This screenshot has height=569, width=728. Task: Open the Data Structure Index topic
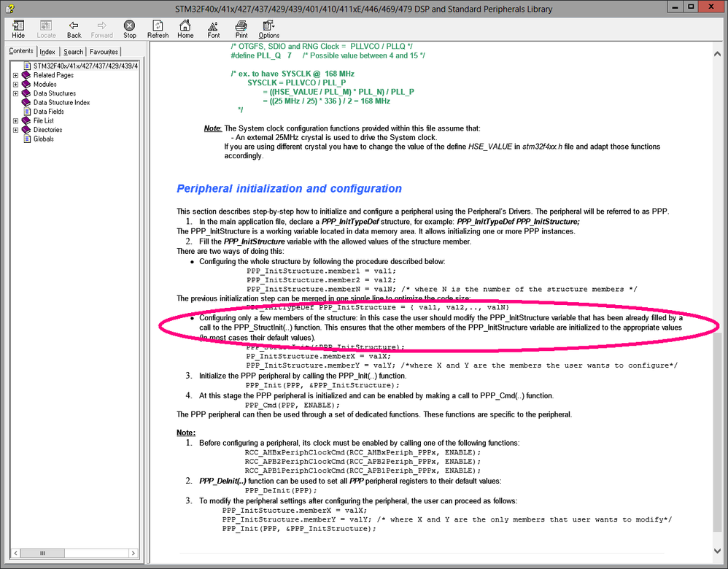[x=61, y=102]
